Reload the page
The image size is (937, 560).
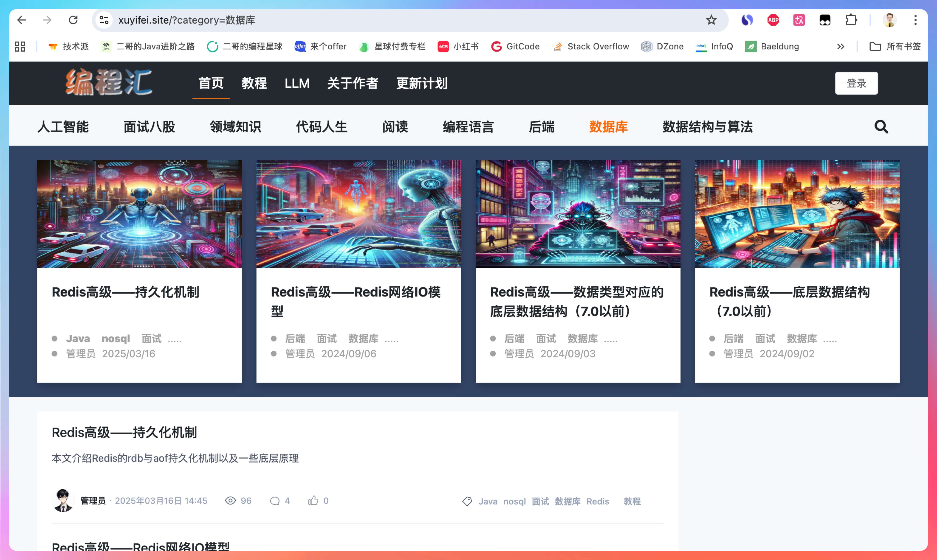tap(73, 20)
